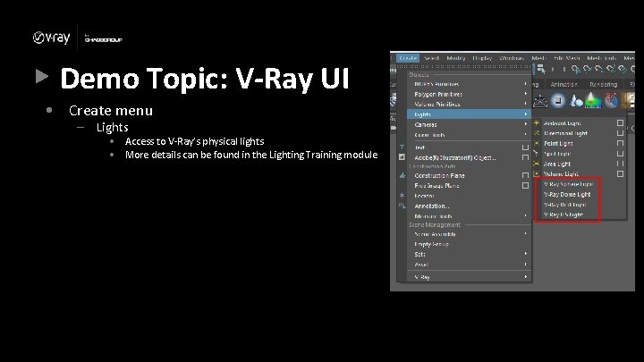Click the red and blue sphere shelf icon
644x362 pixels.
(x=611, y=100)
